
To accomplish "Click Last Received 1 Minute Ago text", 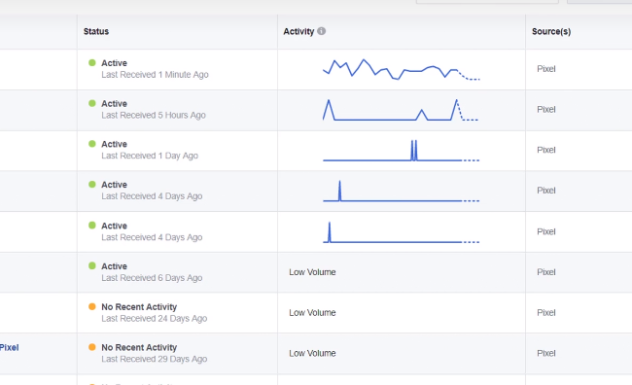I will coord(155,75).
